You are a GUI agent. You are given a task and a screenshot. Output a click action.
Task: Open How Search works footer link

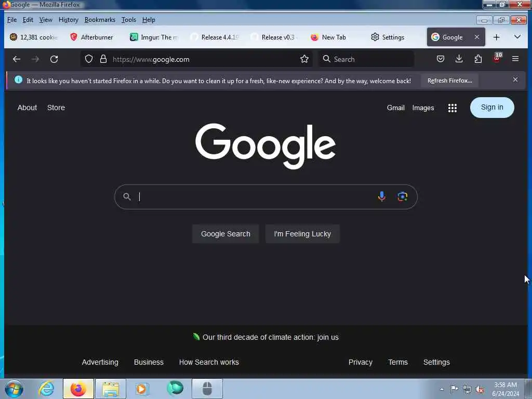[209, 362]
